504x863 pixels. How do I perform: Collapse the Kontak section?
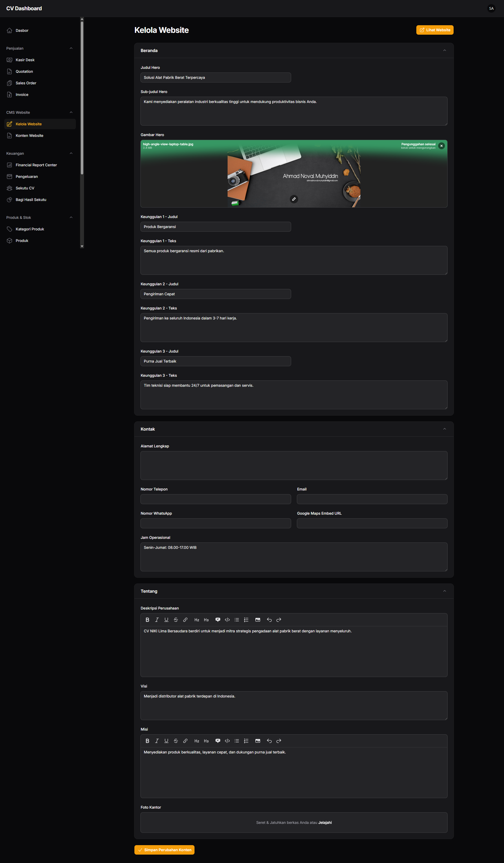[444, 429]
